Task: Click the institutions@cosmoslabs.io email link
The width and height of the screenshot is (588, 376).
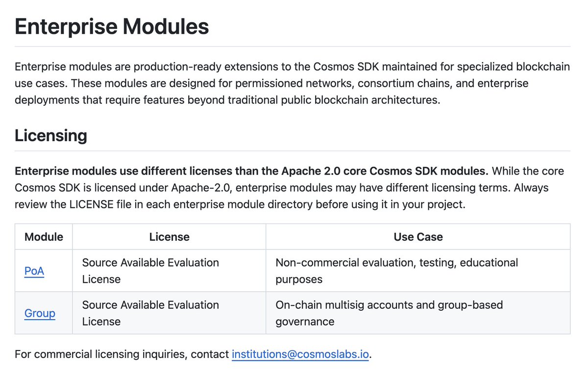Action: tap(300, 354)
